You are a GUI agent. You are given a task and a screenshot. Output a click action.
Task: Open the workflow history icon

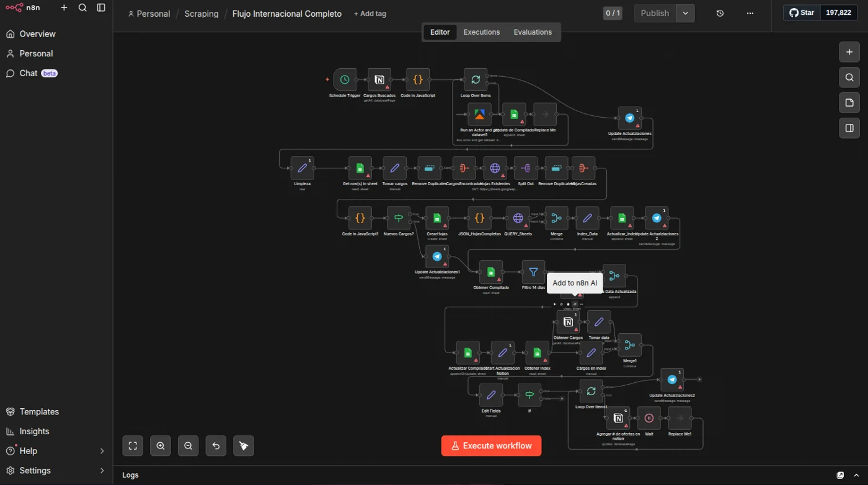point(720,13)
